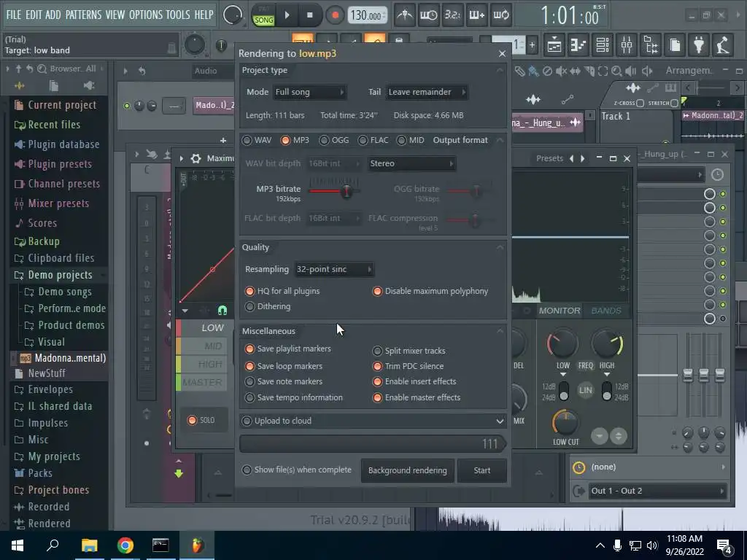
Task: Open the Stereo channel dropdown
Action: click(411, 163)
